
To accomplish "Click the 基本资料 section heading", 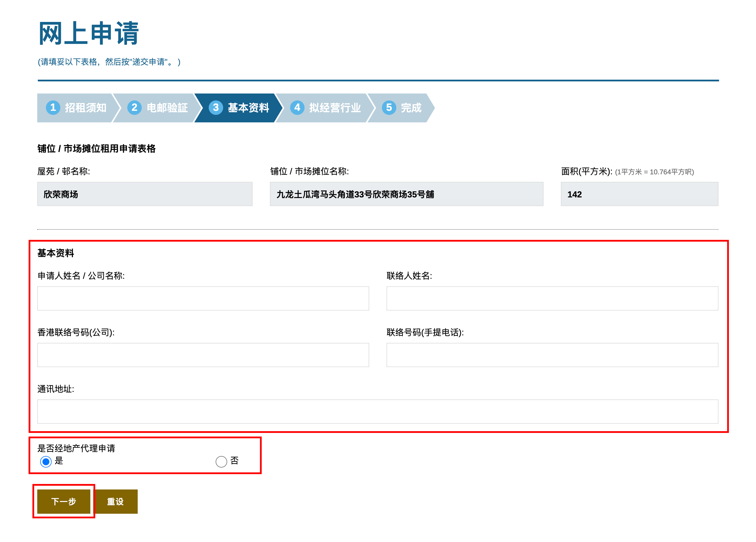I will coord(56,253).
